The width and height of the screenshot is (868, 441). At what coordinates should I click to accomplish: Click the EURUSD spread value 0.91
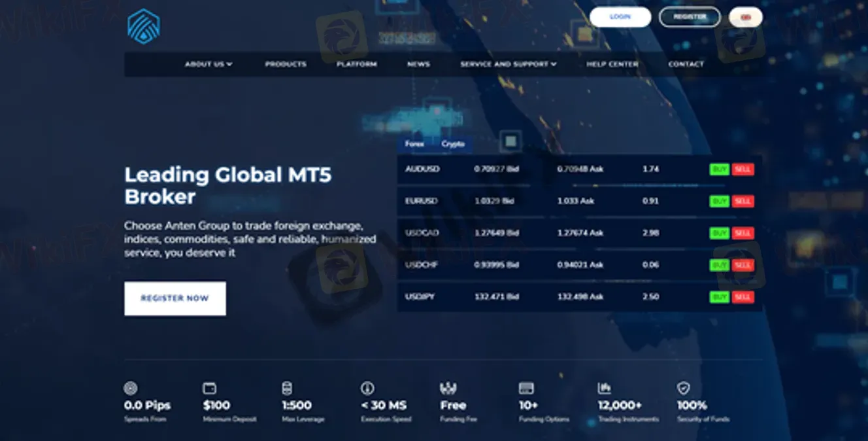click(x=651, y=201)
